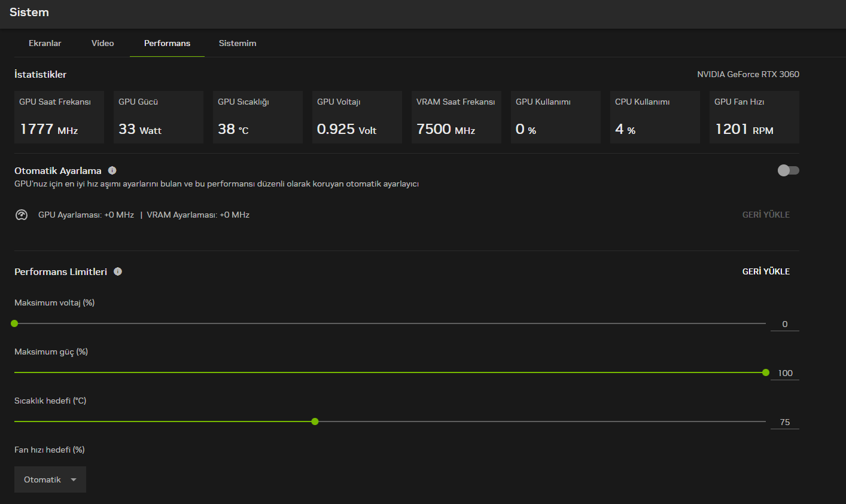This screenshot has height=504, width=846.
Task: Click GERİ YÜKLE for Performans Limitleri
Action: (x=766, y=271)
